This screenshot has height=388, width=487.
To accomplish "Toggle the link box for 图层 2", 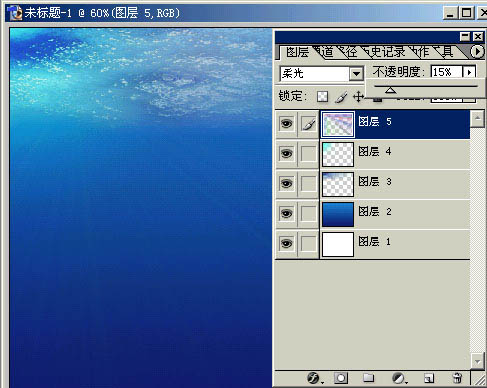I will pyautogui.click(x=309, y=214).
